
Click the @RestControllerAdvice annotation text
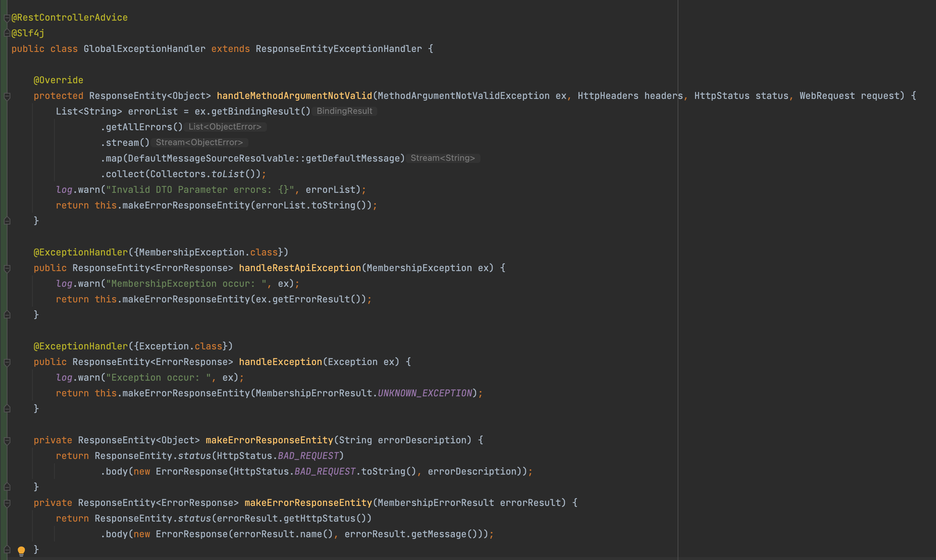tap(69, 18)
